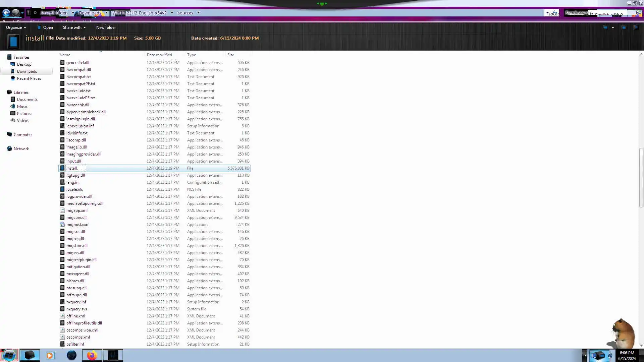The height and width of the screenshot is (362, 644).
Task: Click the Forward navigation arrow
Action: pyautogui.click(x=15, y=13)
